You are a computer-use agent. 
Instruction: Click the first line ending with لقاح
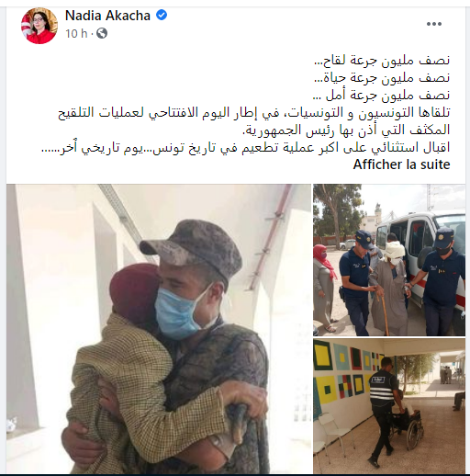(x=382, y=61)
